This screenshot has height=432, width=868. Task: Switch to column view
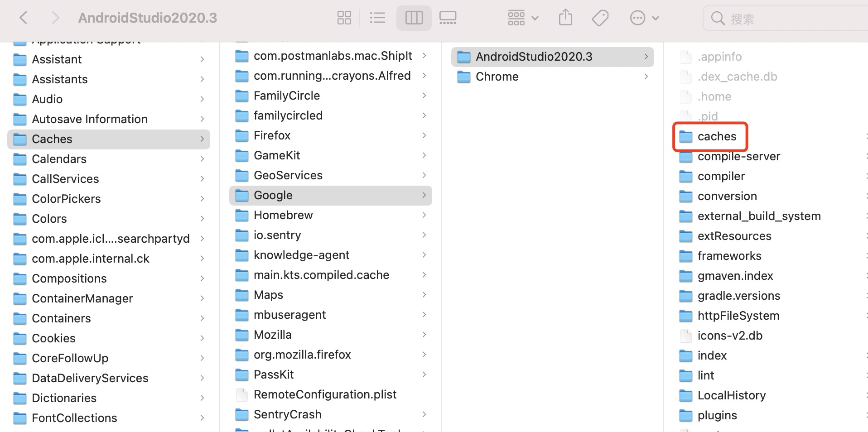414,18
